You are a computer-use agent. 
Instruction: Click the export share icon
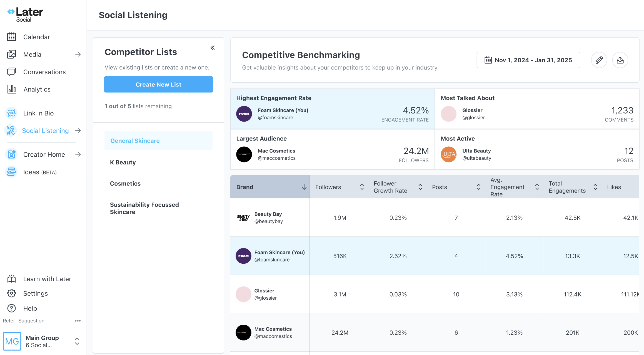(620, 60)
